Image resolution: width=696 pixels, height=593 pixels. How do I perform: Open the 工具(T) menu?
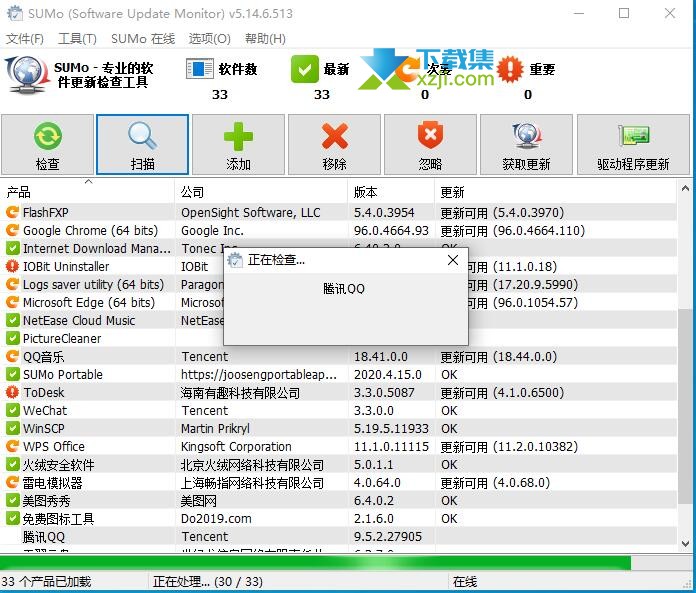77,39
